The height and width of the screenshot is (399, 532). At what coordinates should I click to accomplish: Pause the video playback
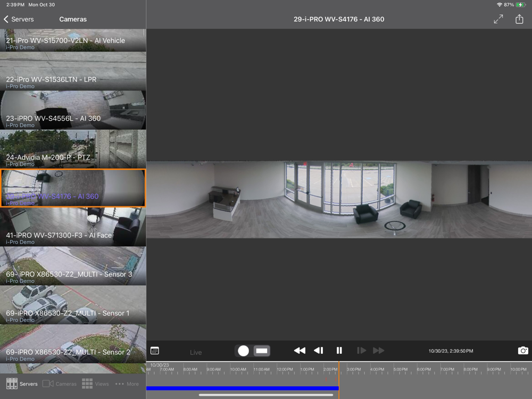point(339,351)
